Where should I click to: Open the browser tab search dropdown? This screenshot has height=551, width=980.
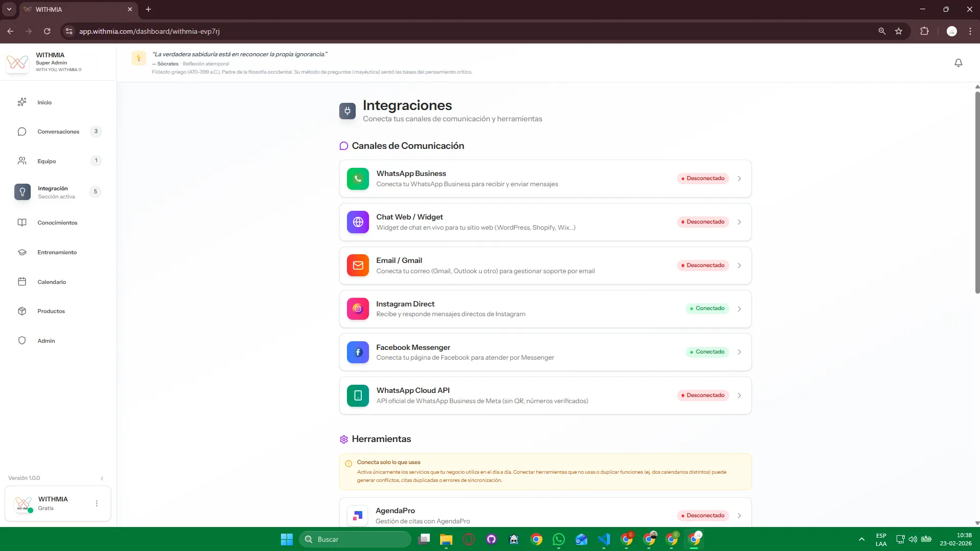pos(9,9)
